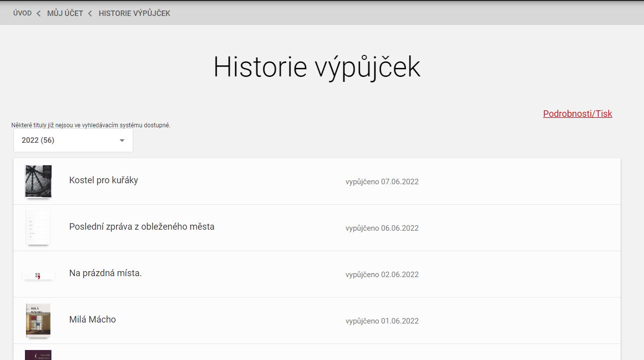Click the title Poslední zpráva z obleženého města
Screen dimensions: 644x360
142,227
